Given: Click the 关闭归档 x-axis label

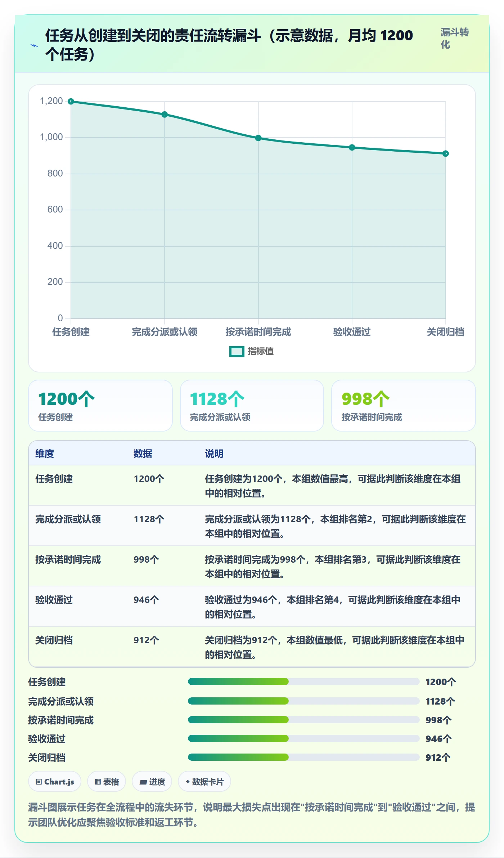Looking at the screenshot, I should pyautogui.click(x=446, y=332).
